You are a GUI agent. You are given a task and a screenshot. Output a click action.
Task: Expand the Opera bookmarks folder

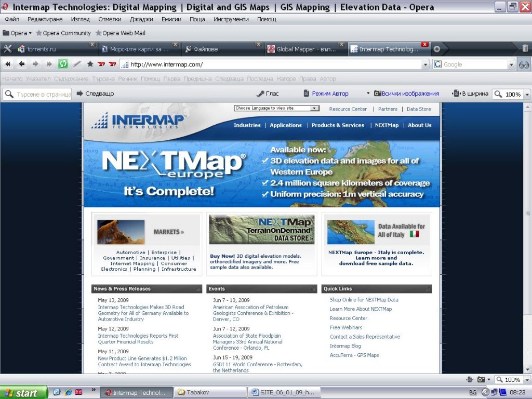(x=17, y=33)
